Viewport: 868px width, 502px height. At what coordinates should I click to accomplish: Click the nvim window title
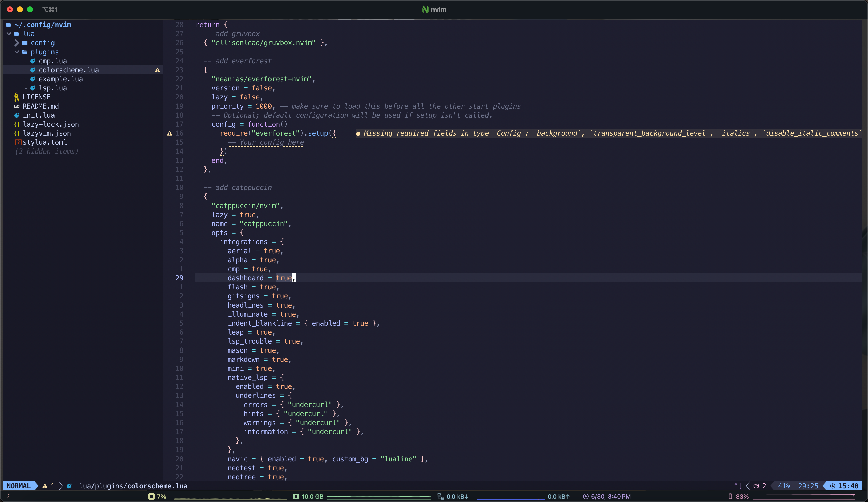439,10
